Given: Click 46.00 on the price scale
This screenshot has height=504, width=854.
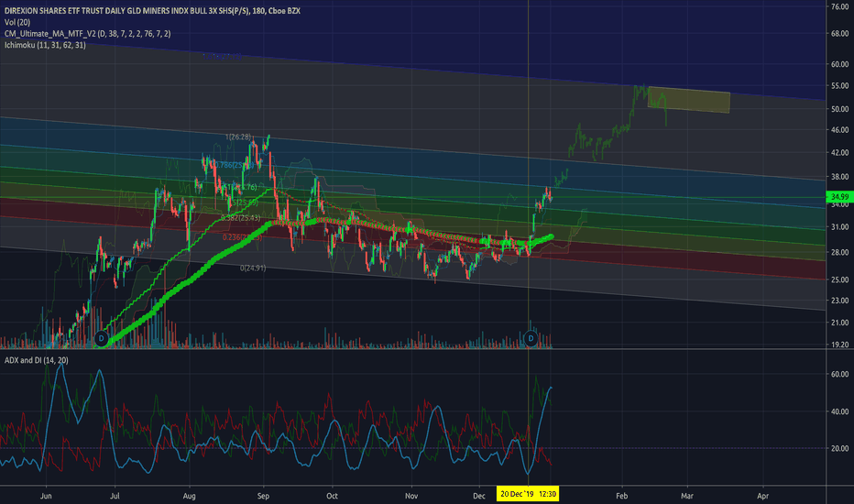Looking at the screenshot, I should coord(840,130).
